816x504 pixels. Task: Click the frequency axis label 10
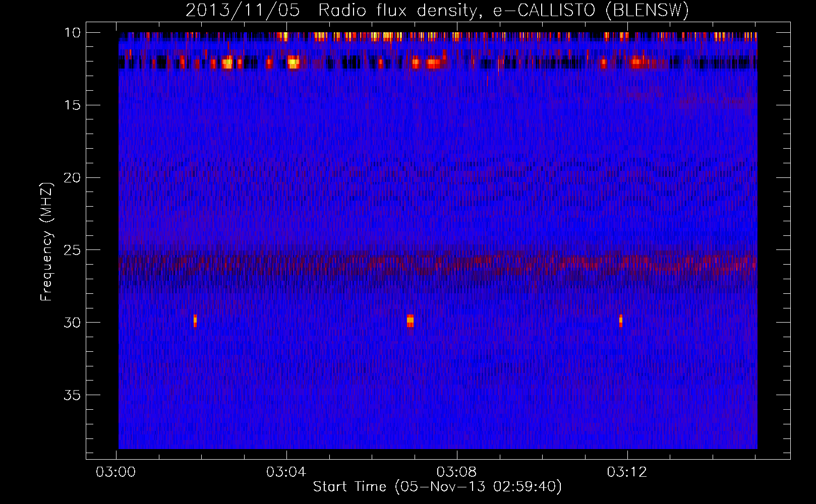(72, 33)
